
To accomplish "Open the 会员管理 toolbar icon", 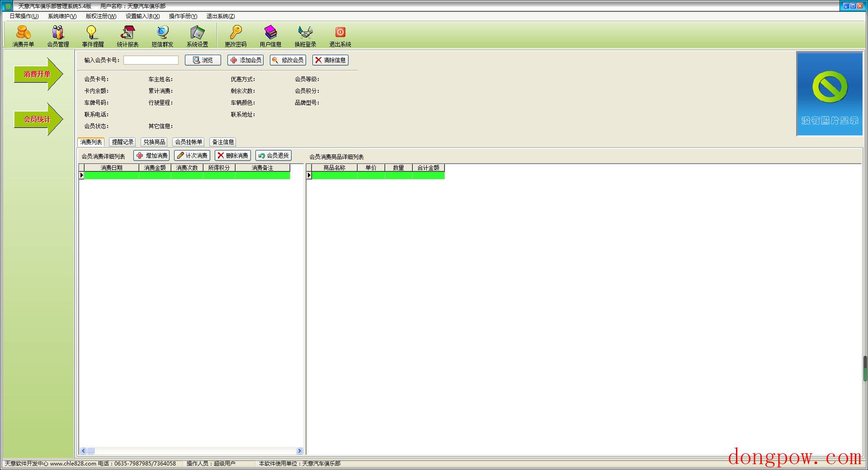I will coord(58,36).
